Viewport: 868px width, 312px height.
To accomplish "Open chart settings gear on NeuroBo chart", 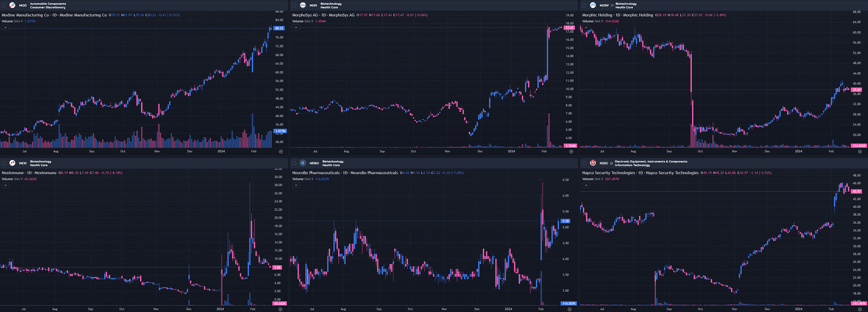I will point(570,309).
